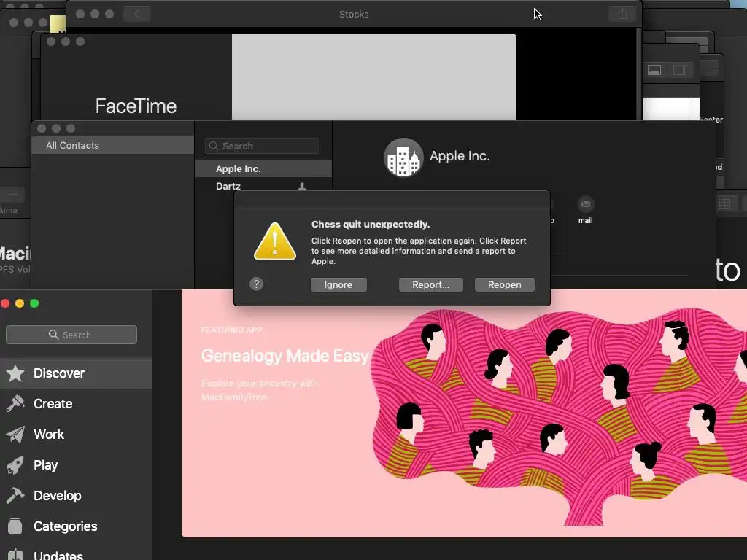Click the yellow warning triangle icon
The width and height of the screenshot is (747, 560).
click(x=275, y=241)
